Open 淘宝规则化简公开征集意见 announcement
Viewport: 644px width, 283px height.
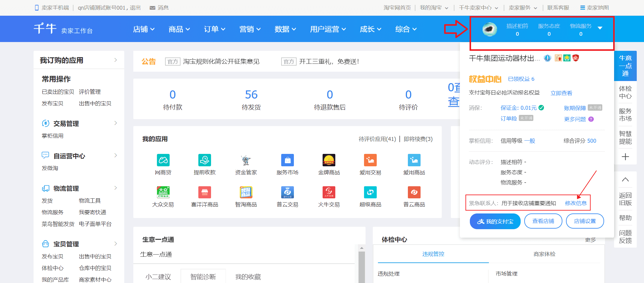[221, 61]
